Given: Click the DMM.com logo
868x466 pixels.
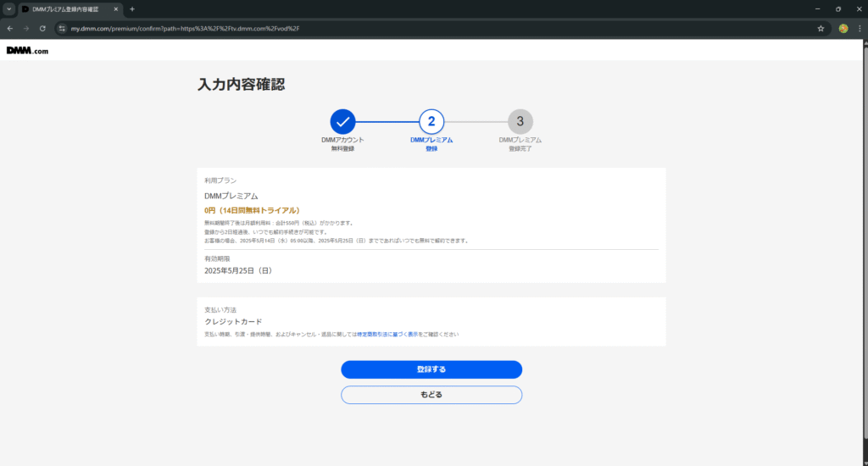Looking at the screenshot, I should tap(28, 50).
